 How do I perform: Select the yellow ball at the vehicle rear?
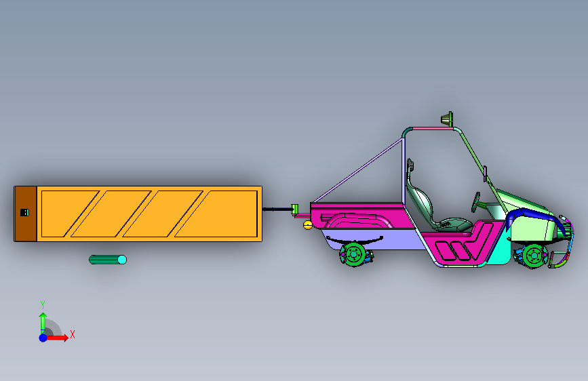tap(307, 225)
